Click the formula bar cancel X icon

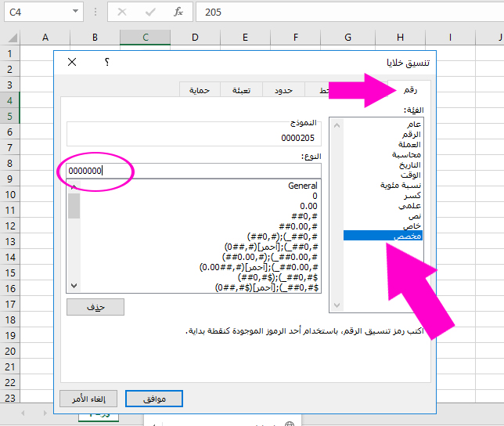pyautogui.click(x=122, y=13)
